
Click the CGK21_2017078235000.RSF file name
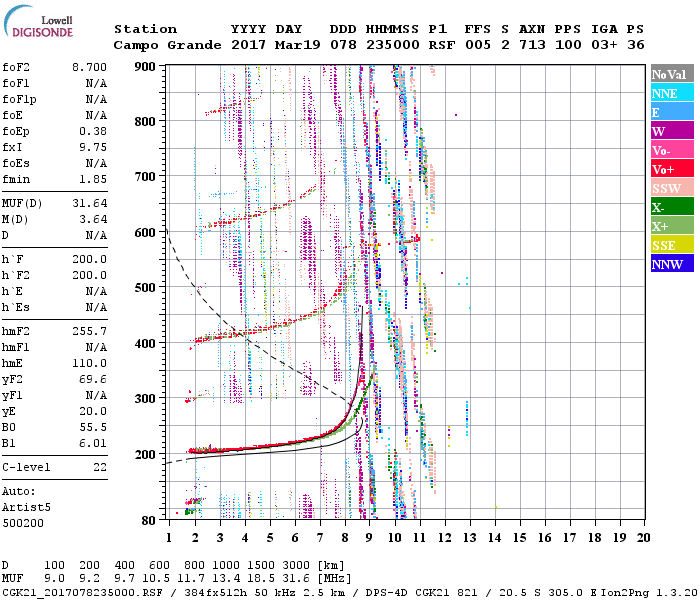(82, 592)
